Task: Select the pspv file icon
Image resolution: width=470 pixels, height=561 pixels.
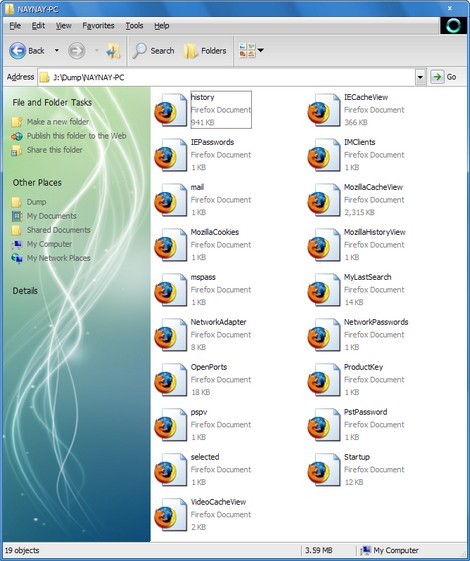Action: click(171, 425)
